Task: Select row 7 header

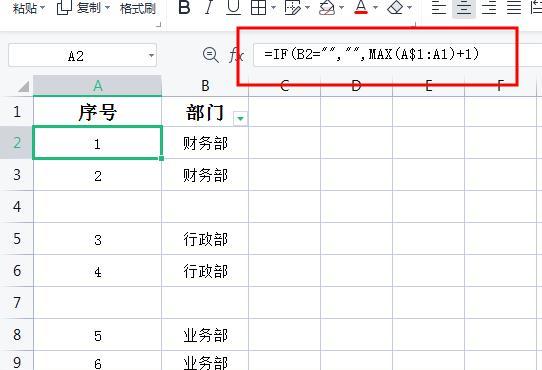Action: 17,303
